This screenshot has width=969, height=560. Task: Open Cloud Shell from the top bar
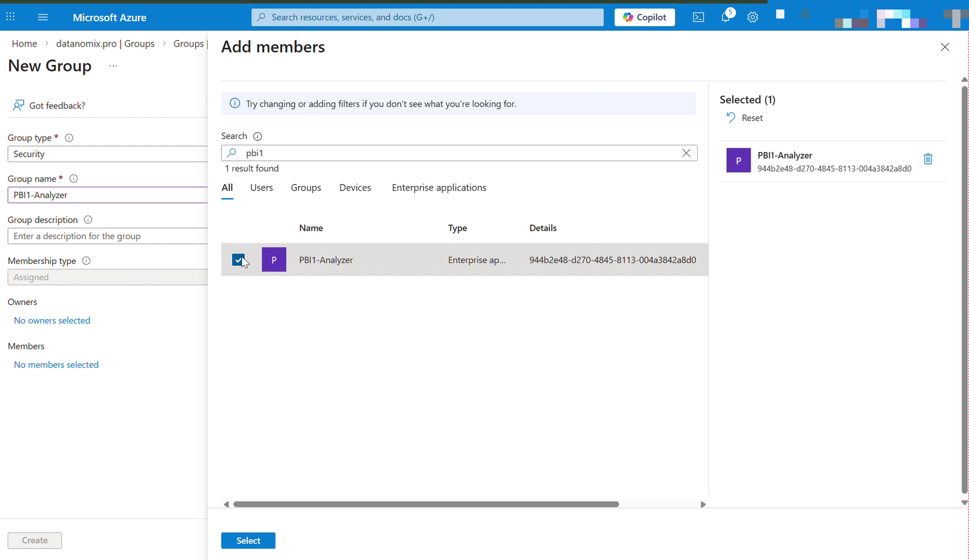[x=698, y=17]
